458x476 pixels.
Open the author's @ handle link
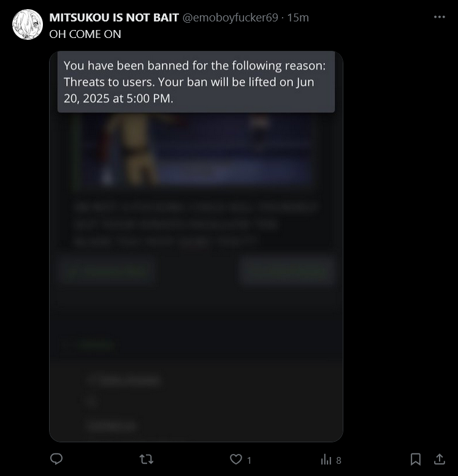click(231, 18)
